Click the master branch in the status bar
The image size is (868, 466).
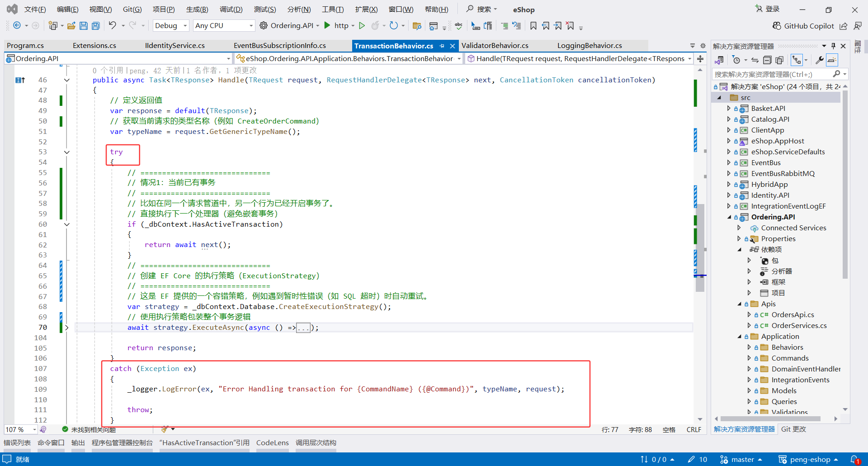coord(741,460)
